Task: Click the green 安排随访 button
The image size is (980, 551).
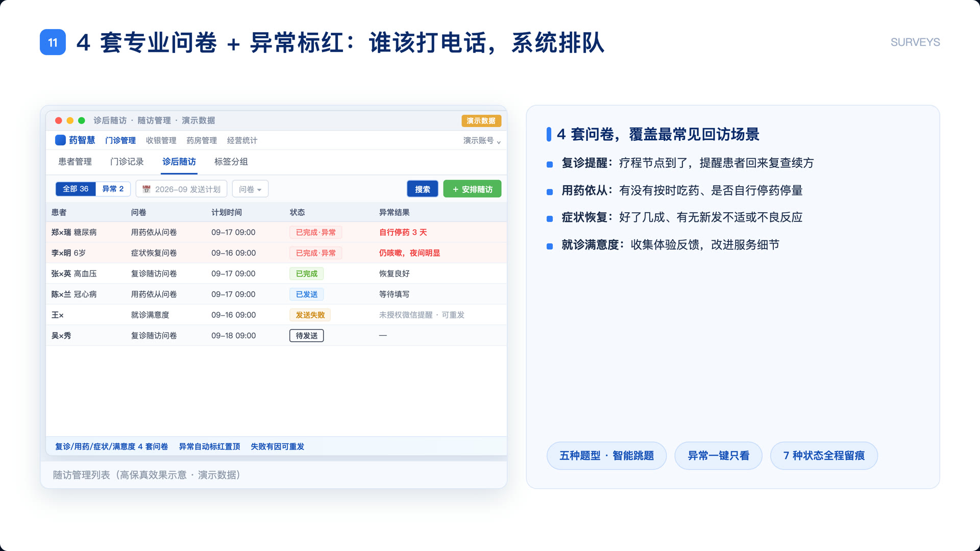Action: pos(472,189)
